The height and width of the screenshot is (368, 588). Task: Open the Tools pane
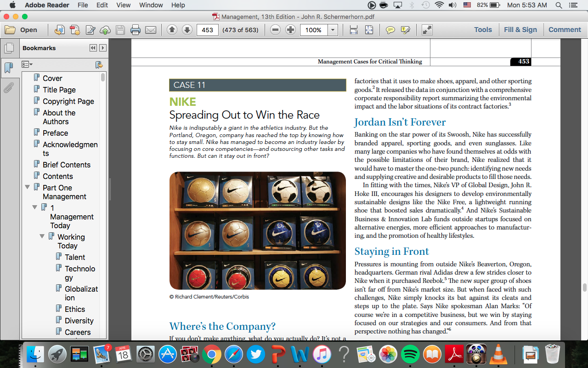(483, 30)
